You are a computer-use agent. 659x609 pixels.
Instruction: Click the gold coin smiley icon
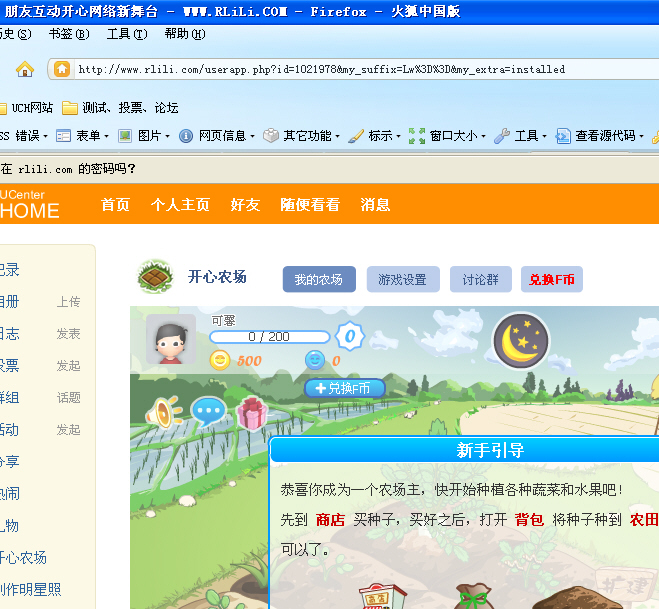[x=219, y=360]
